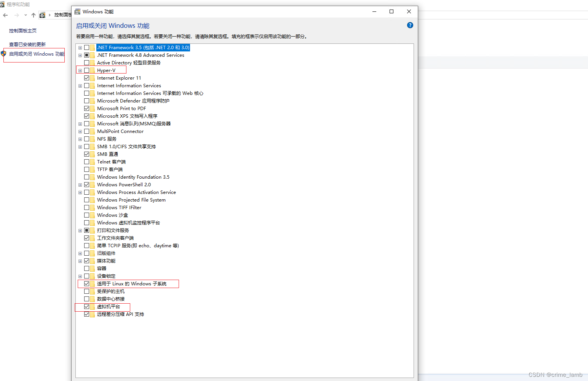Viewport: 588px width, 381px height.
Task: Click the Internet Explorer 11 folder icon
Action: tap(93, 78)
